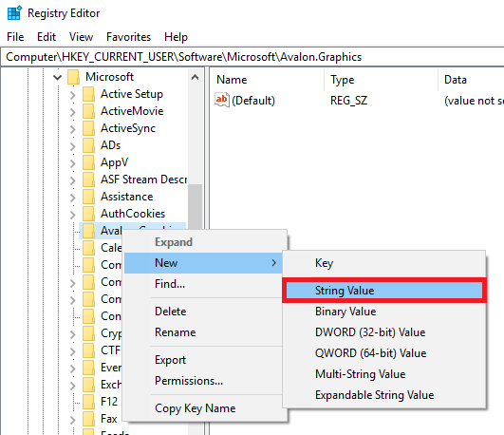Select the AuthCookies folder icon

point(88,214)
